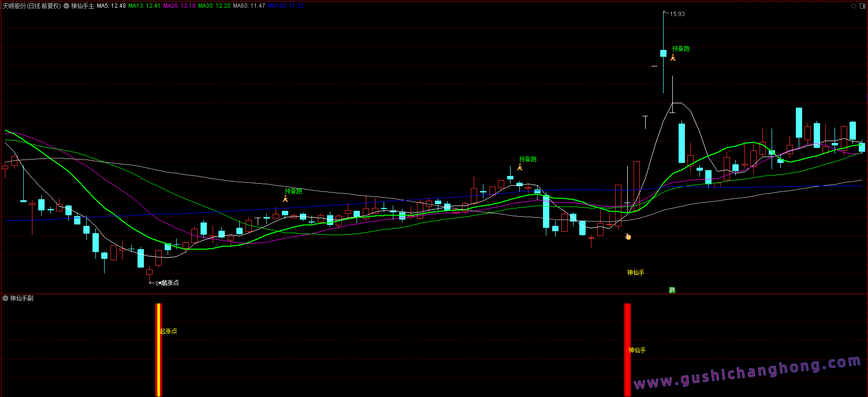The image size is (868, 397).
Task: Select the green MA13 legend label
Action: coord(144,6)
